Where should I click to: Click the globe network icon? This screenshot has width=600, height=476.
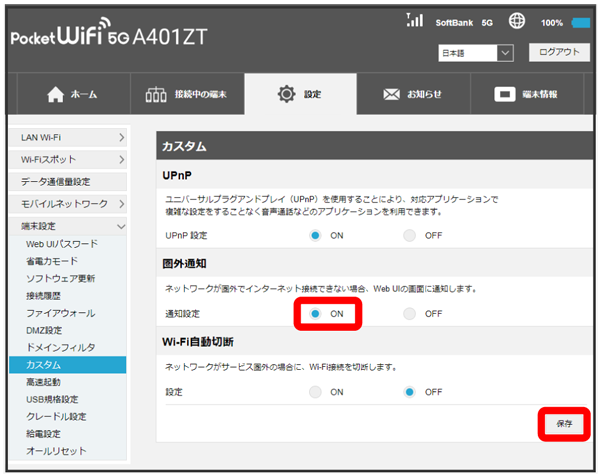click(x=517, y=21)
